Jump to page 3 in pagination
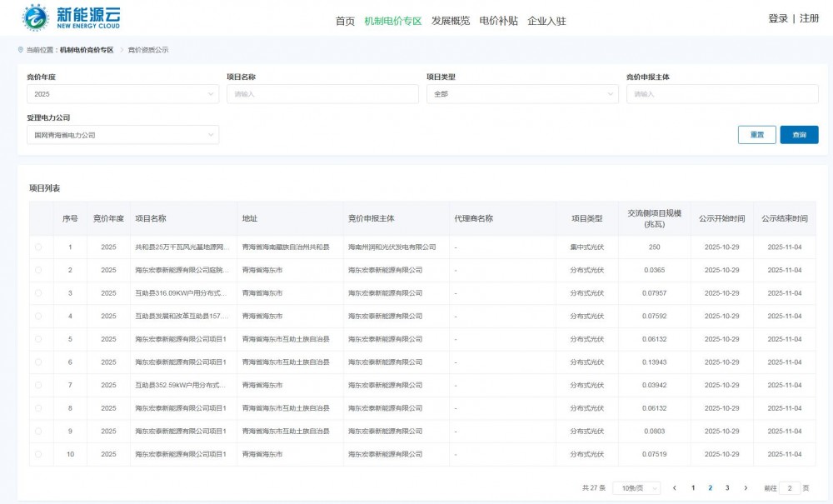 click(x=727, y=488)
